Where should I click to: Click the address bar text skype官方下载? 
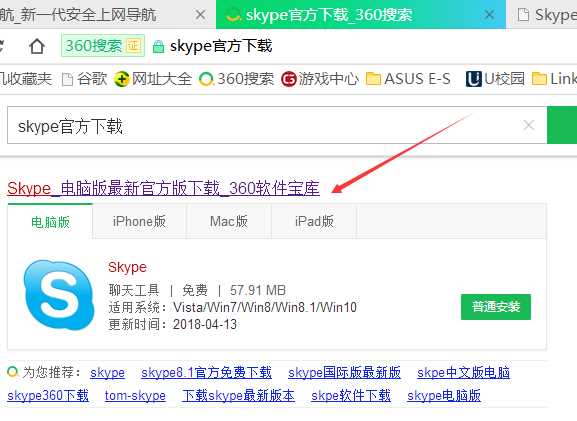pyautogui.click(x=221, y=46)
